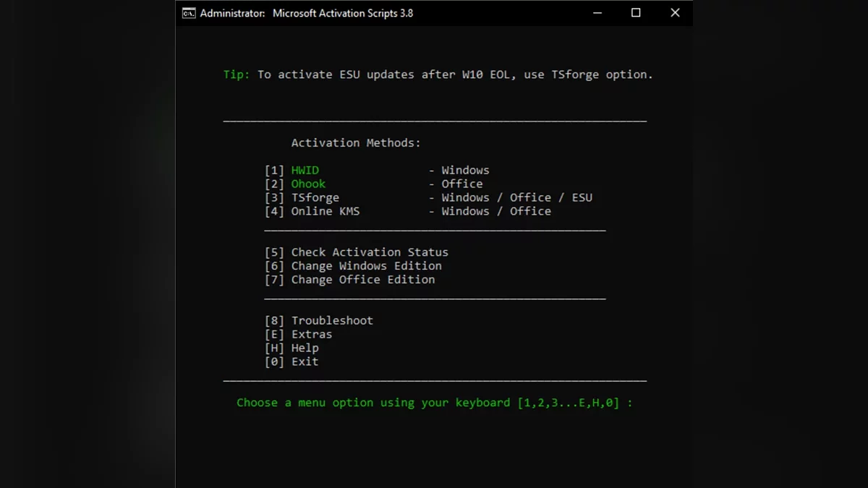Screen dimensions: 868x488
Task: Maximize the console window
Action: click(636, 13)
